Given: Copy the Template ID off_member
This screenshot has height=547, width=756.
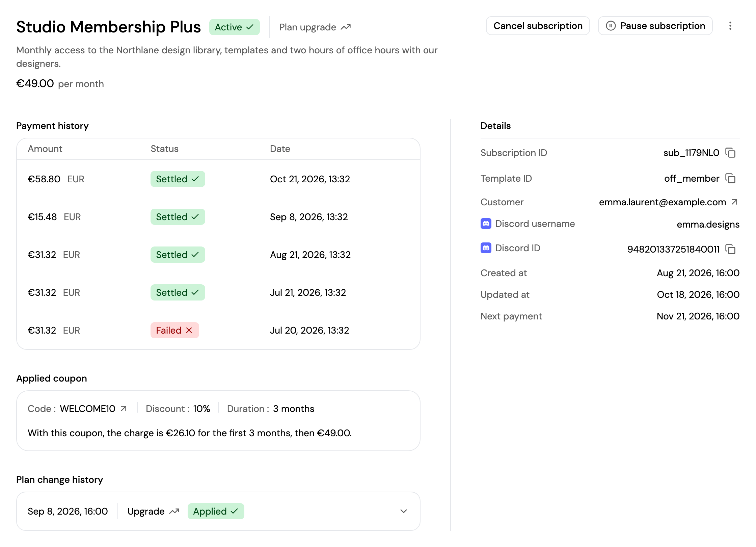Looking at the screenshot, I should 730,178.
